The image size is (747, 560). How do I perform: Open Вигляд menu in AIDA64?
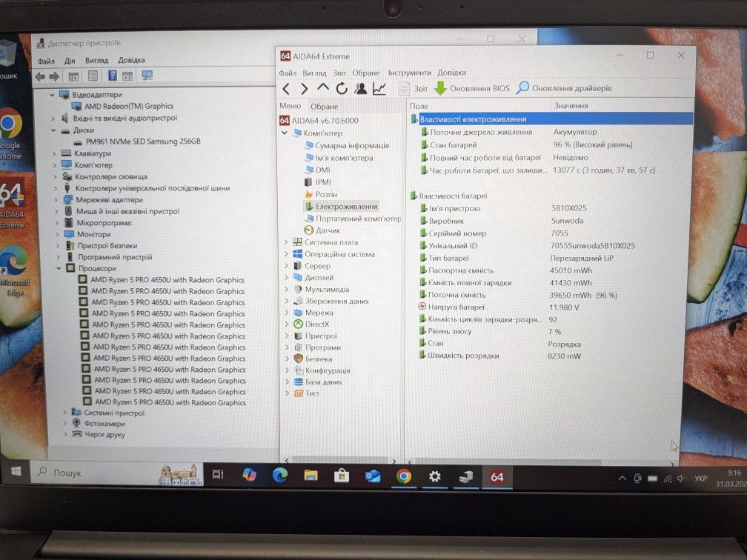314,73
